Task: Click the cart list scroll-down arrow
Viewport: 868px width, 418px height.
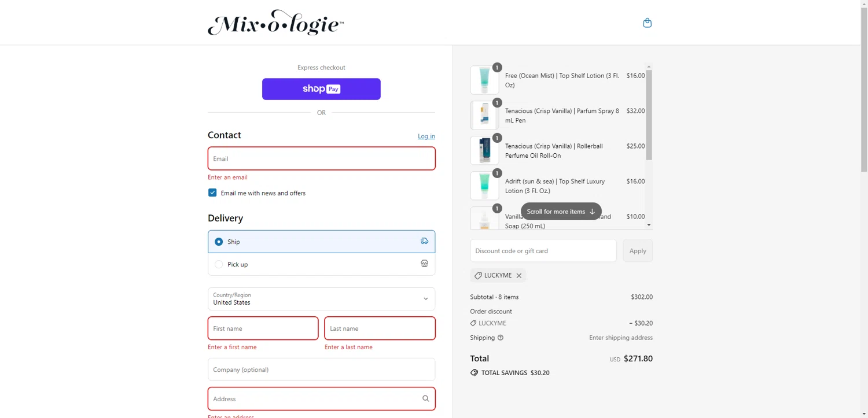Action: tap(649, 225)
